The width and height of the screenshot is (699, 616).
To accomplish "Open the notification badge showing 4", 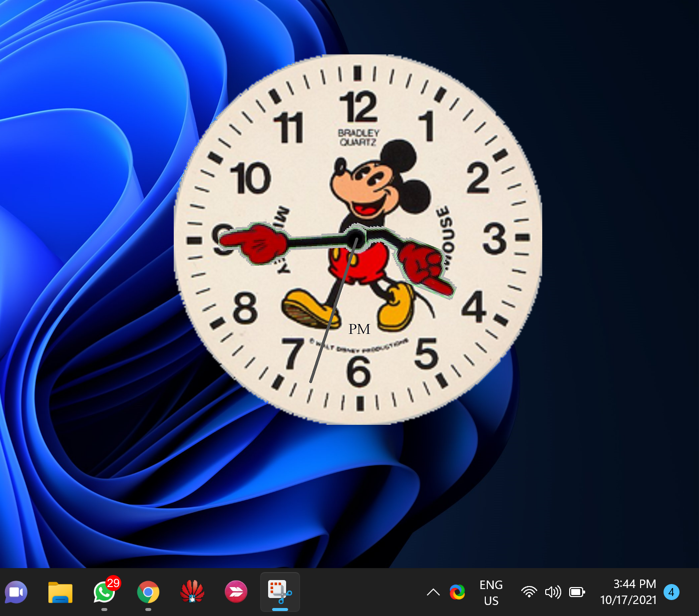I will (x=672, y=592).
